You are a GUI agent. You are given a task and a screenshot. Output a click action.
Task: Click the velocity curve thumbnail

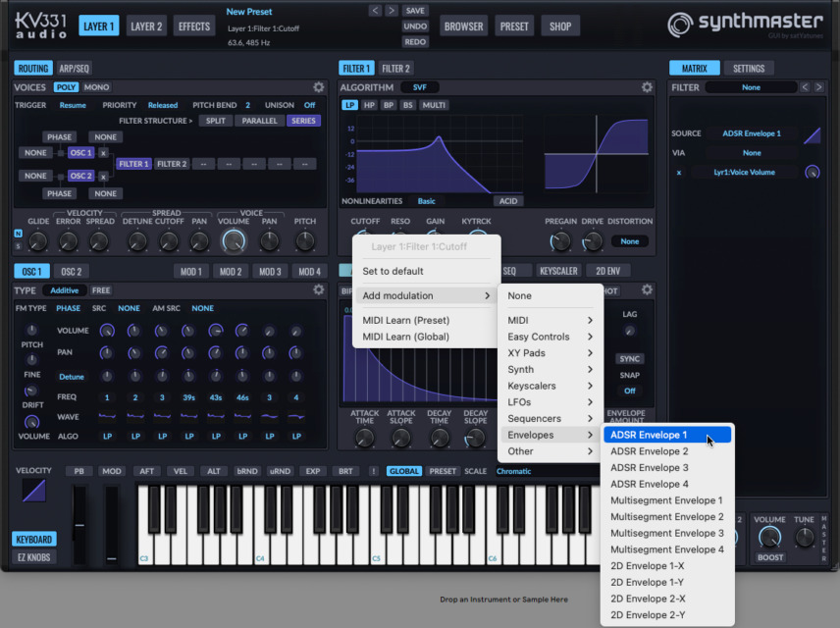coord(33,491)
